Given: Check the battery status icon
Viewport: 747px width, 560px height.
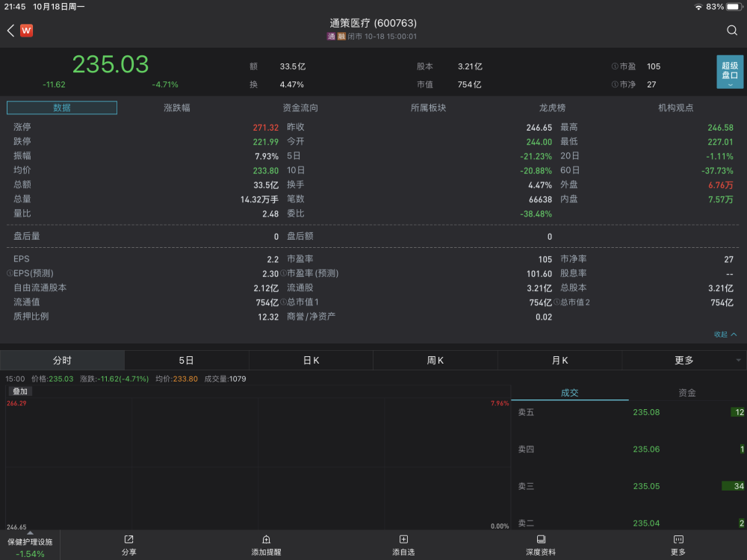Looking at the screenshot, I should point(734,7).
